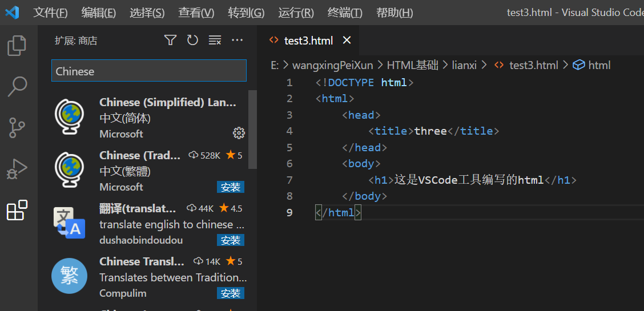Select the Extensions view icon
This screenshot has height=311, width=644.
(x=17, y=210)
